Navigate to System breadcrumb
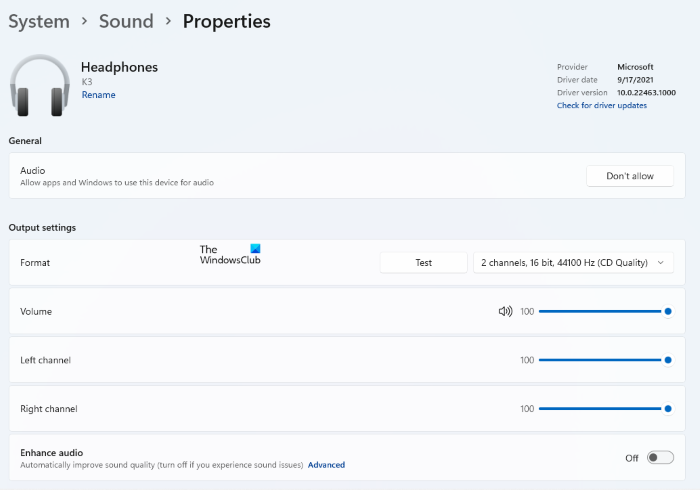The height and width of the screenshot is (490, 700). pos(39,21)
